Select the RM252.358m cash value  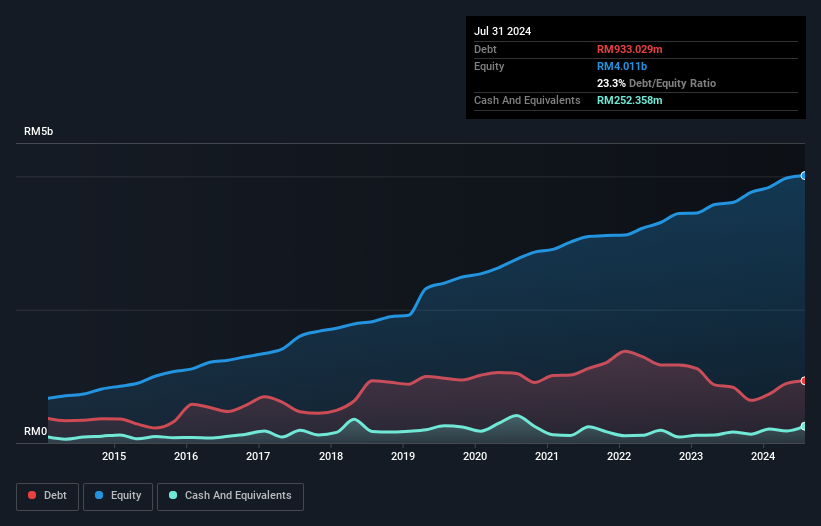click(x=629, y=100)
